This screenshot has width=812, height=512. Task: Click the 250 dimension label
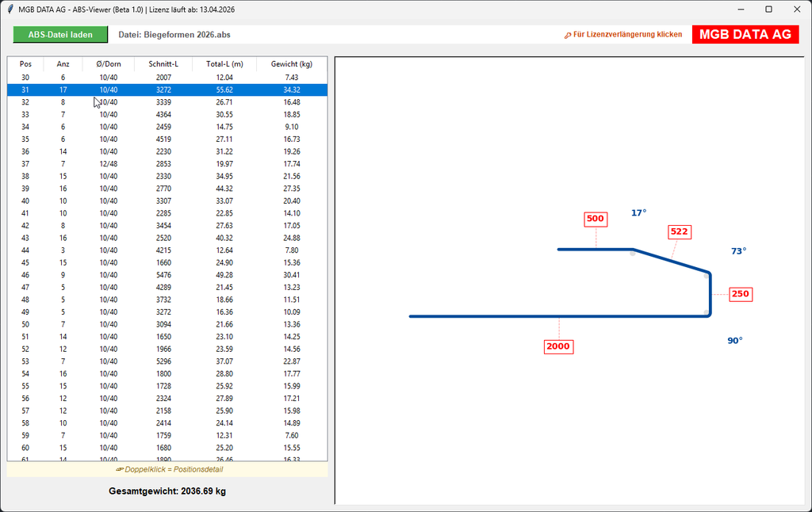740,294
